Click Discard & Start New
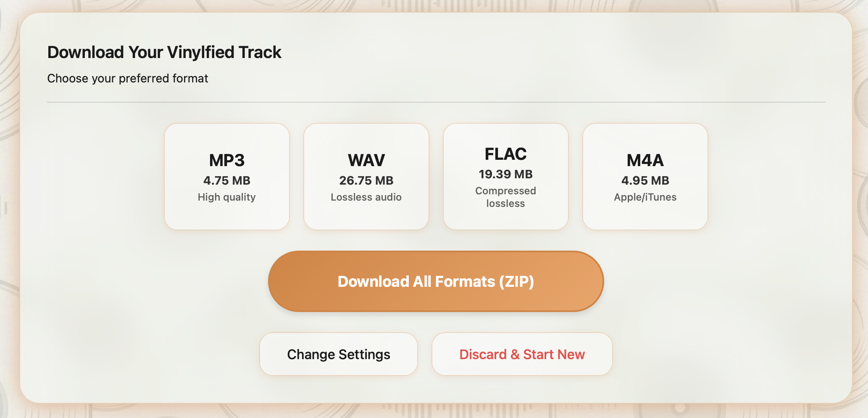The width and height of the screenshot is (868, 418). click(x=522, y=354)
